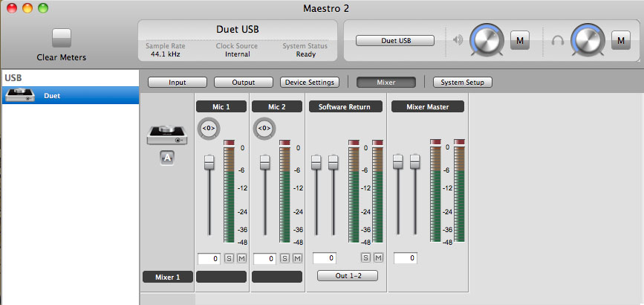Mute the headphone output

[620, 40]
